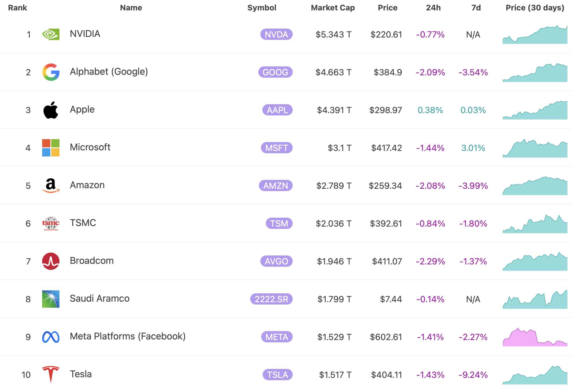Sort by Market Cap column header

(x=333, y=8)
